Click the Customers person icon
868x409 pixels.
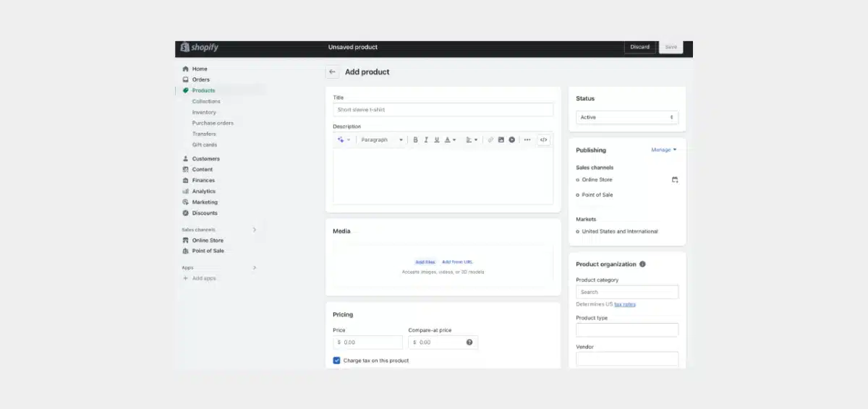tap(186, 158)
